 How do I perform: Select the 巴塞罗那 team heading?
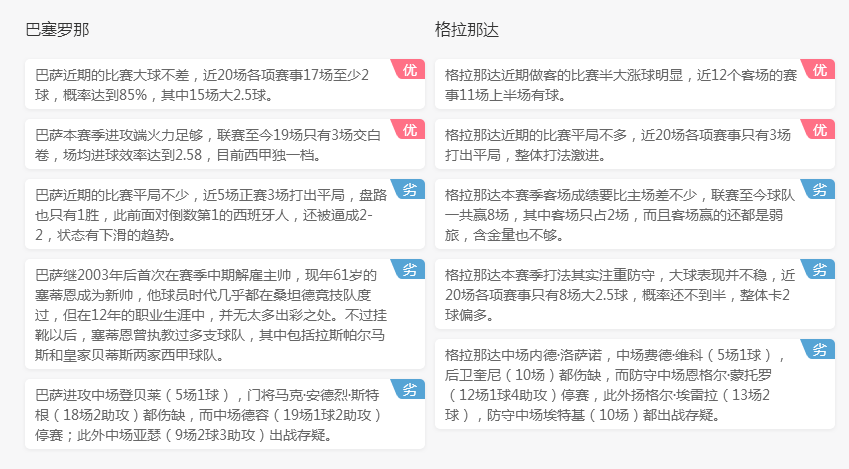click(57, 29)
